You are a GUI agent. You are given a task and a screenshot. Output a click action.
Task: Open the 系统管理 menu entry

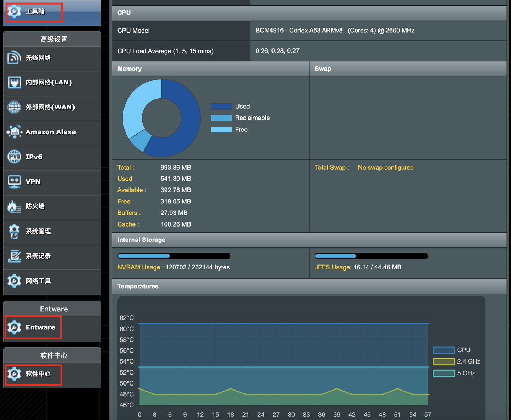52,233
